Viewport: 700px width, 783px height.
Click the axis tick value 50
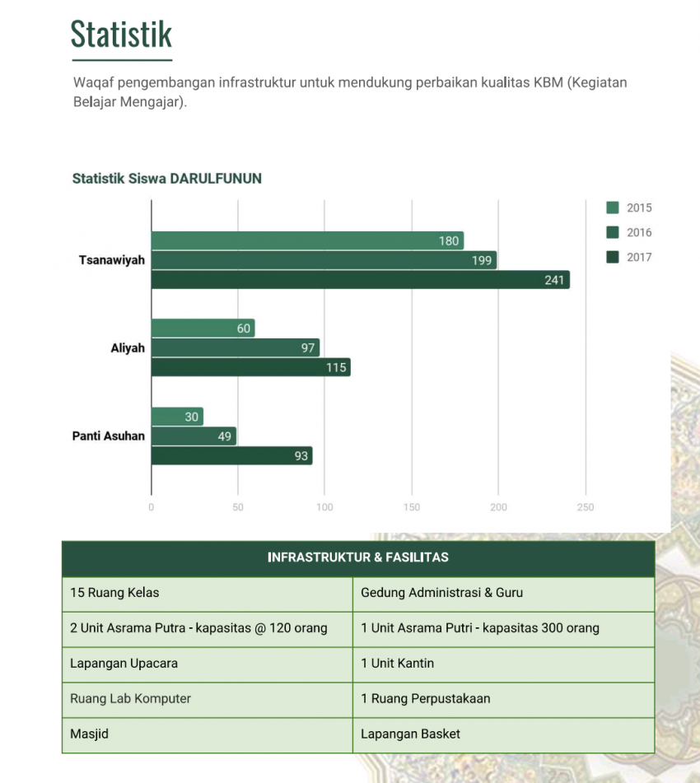coord(238,507)
